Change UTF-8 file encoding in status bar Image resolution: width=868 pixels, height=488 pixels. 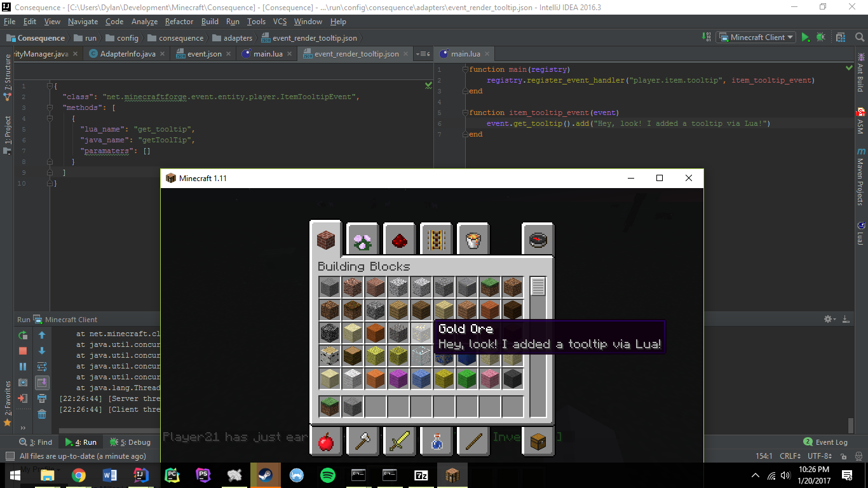click(820, 456)
